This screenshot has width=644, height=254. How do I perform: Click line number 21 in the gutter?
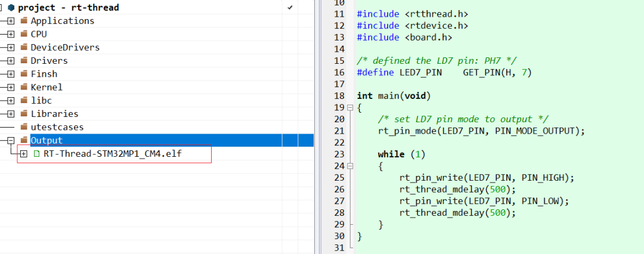click(x=339, y=131)
